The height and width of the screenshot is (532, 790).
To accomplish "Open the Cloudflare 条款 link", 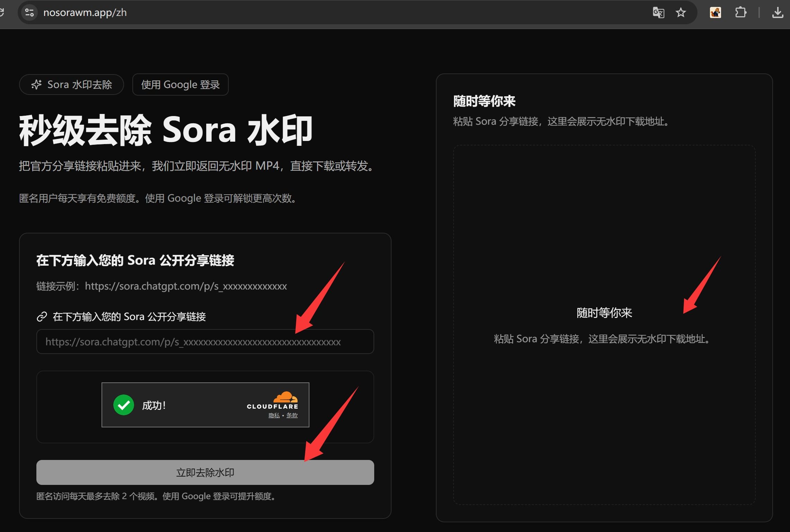I will pyautogui.click(x=292, y=415).
